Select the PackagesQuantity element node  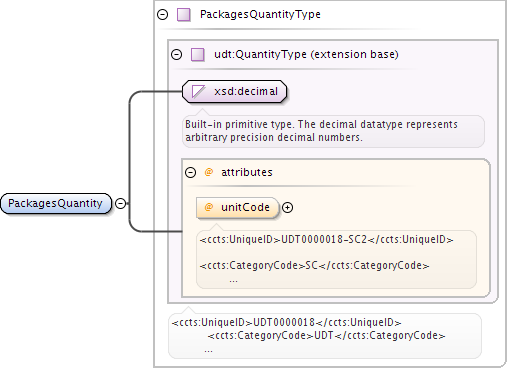[56, 203]
